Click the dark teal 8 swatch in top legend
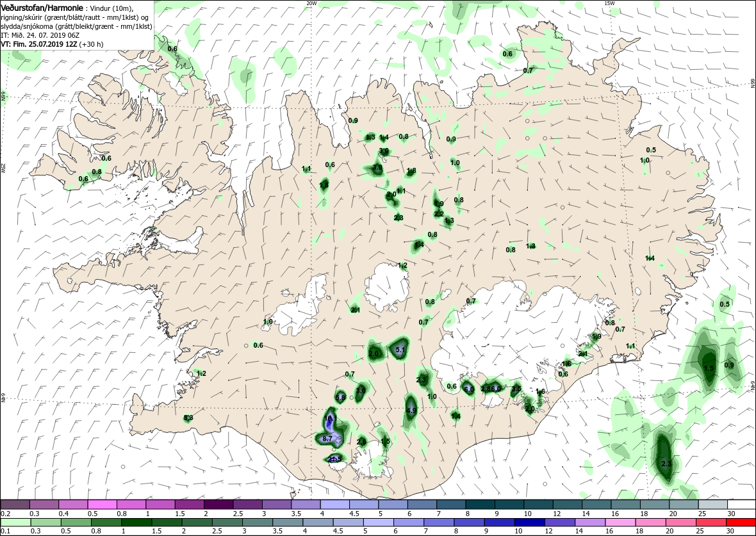Viewport: 756px width, 536px height. coord(481,504)
